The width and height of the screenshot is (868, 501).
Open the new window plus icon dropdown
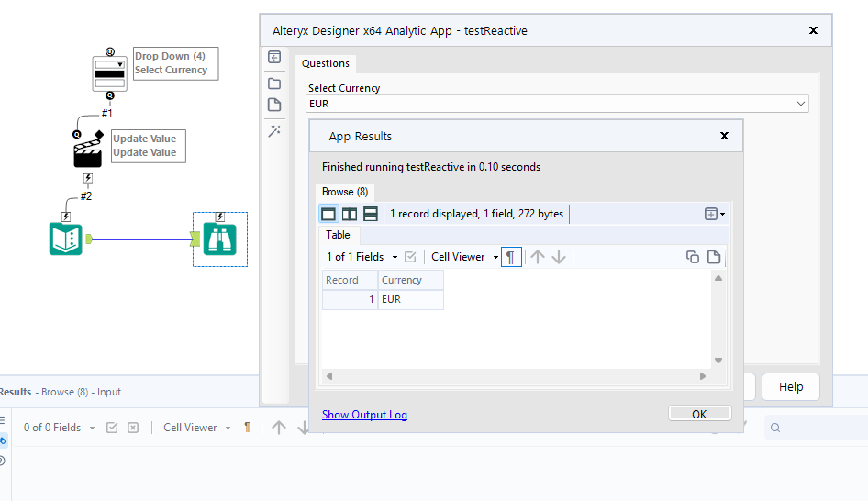tap(714, 214)
